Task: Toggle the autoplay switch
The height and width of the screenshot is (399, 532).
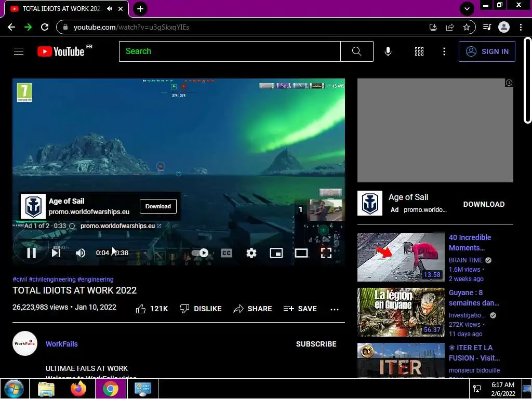Action: (200, 253)
